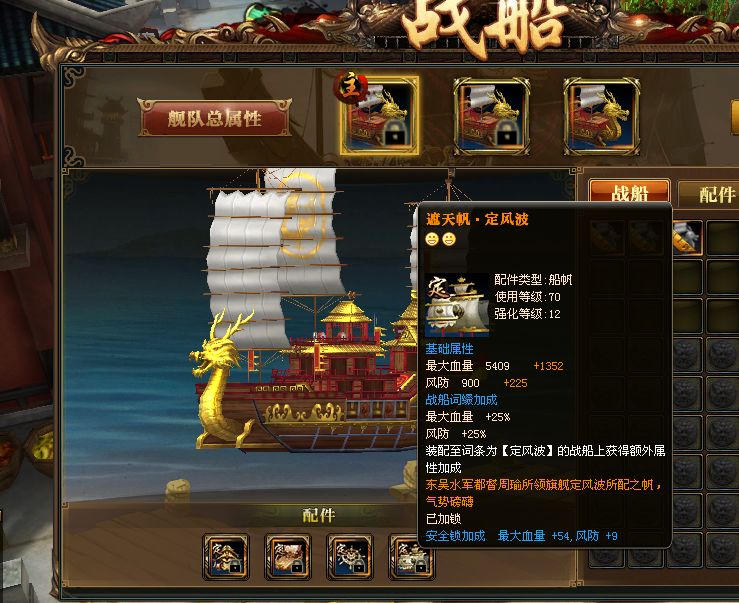This screenshot has width=739, height=603.
Task: Switch to the 战船 tab
Action: [630, 192]
